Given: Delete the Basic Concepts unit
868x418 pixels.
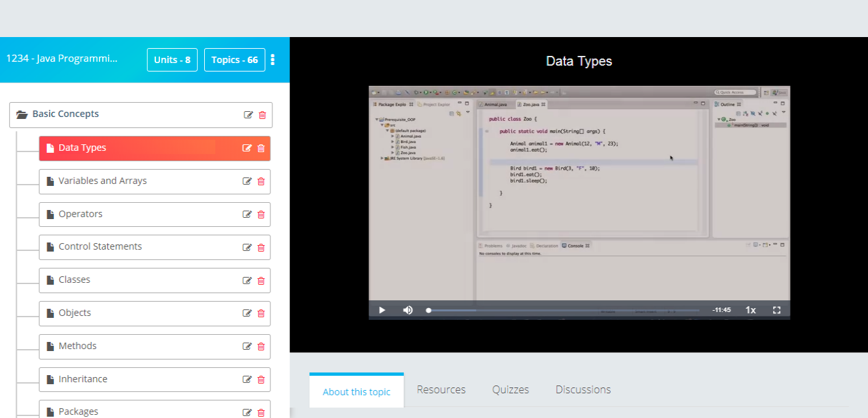Looking at the screenshot, I should coord(263,115).
